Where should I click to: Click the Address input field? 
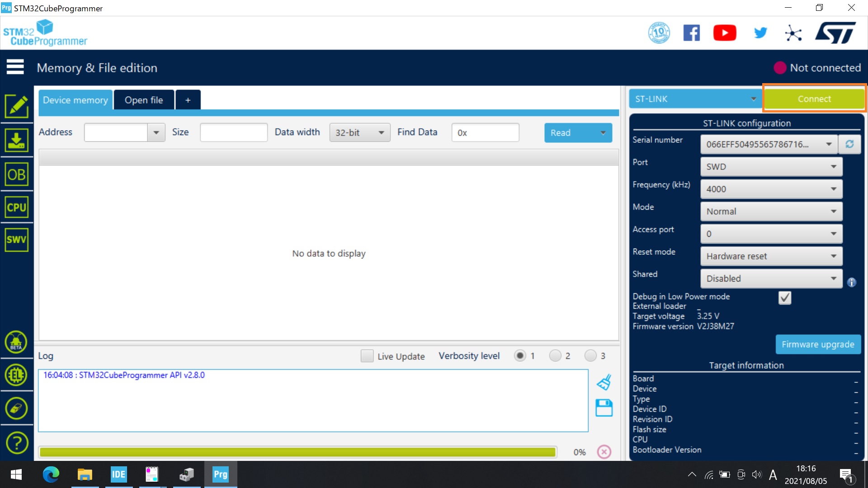click(x=116, y=132)
